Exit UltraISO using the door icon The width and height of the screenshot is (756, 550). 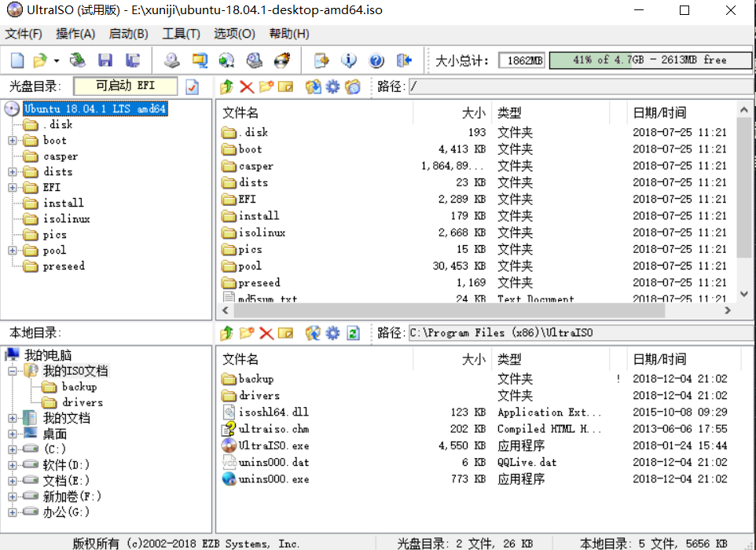click(x=406, y=60)
